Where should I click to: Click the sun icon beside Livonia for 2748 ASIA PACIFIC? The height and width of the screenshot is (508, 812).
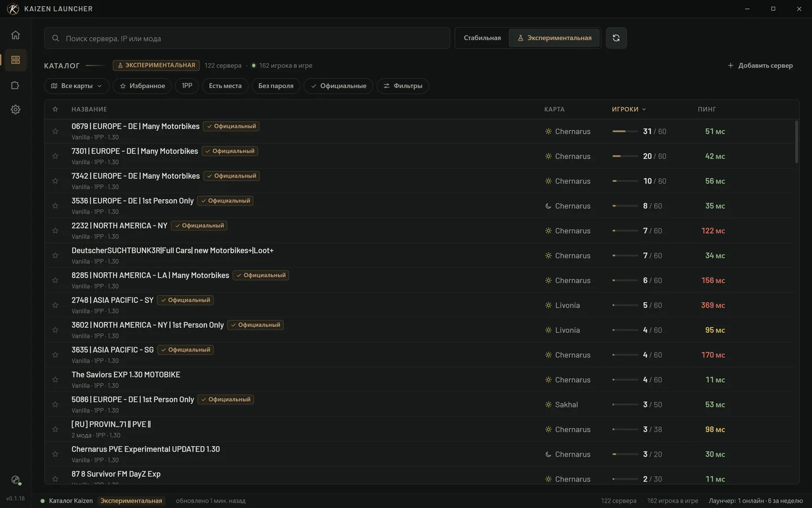coord(548,305)
